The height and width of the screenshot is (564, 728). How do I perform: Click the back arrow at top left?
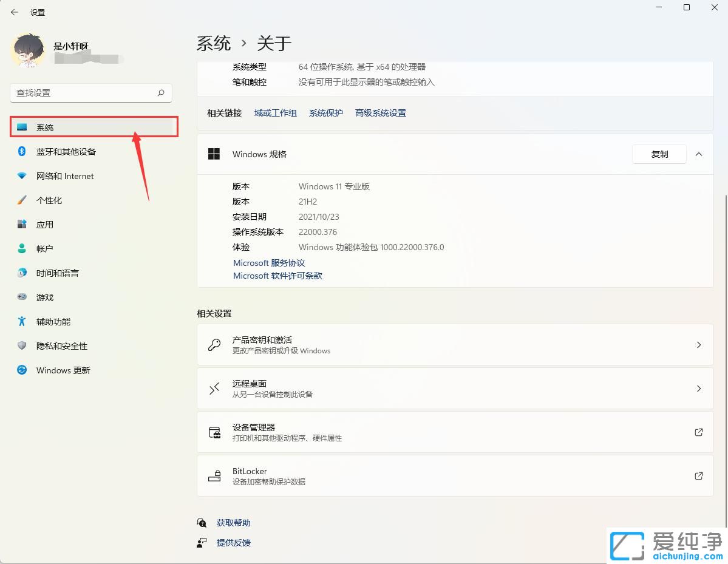click(14, 12)
